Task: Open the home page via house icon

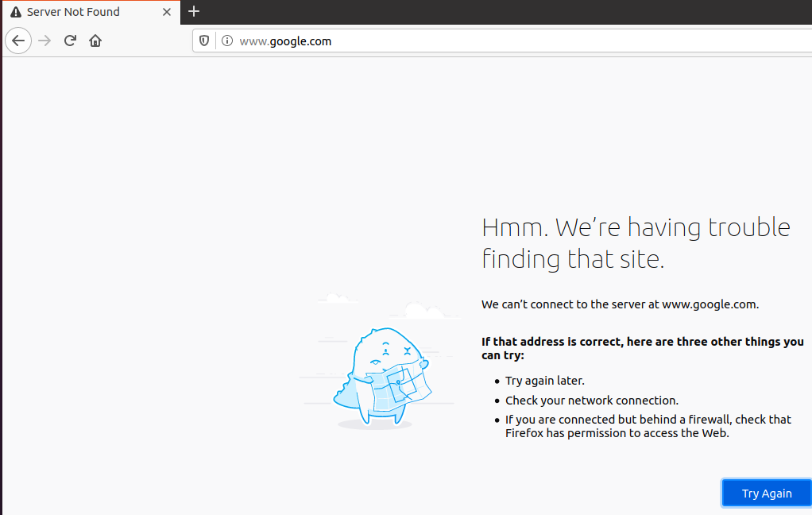Action: 95,41
